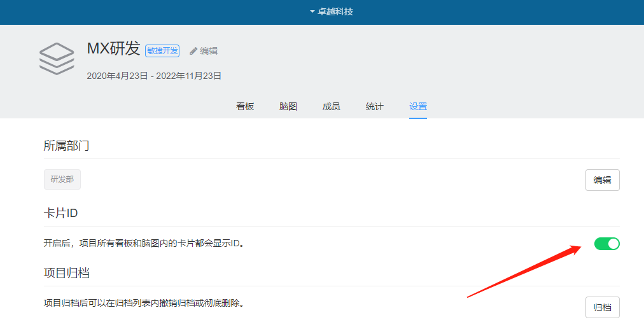Toggle the 卡片ID display switch
The height and width of the screenshot is (329, 644).
(606, 243)
